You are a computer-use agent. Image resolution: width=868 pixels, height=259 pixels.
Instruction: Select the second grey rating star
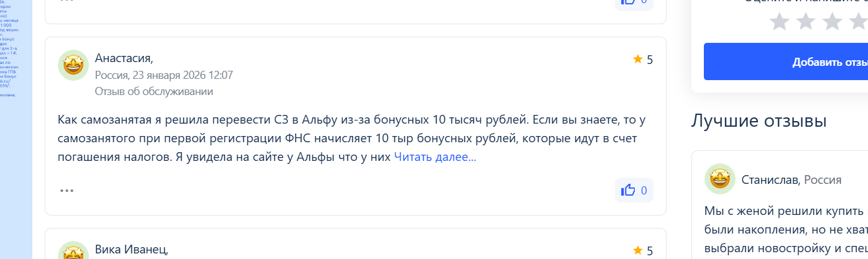[x=806, y=22]
